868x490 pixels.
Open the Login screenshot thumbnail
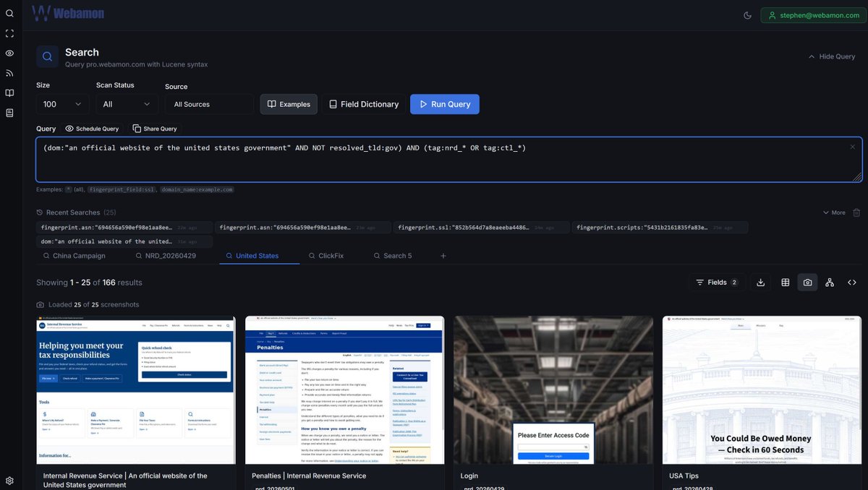point(553,390)
